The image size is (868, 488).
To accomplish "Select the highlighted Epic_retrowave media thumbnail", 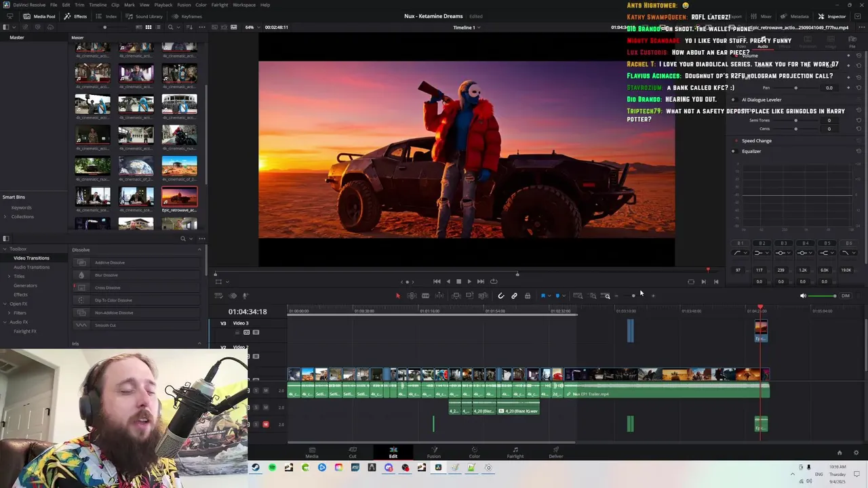I will (179, 197).
